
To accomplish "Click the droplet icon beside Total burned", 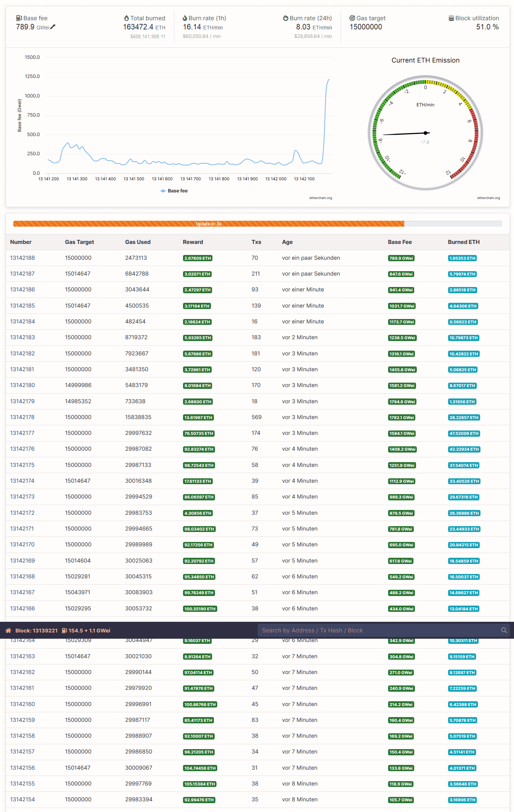I will pos(126,18).
